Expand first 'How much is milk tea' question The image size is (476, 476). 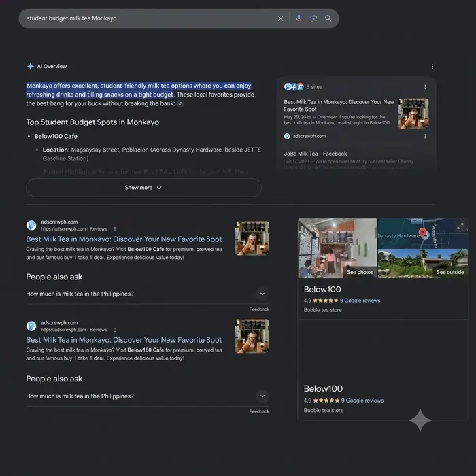(148, 294)
